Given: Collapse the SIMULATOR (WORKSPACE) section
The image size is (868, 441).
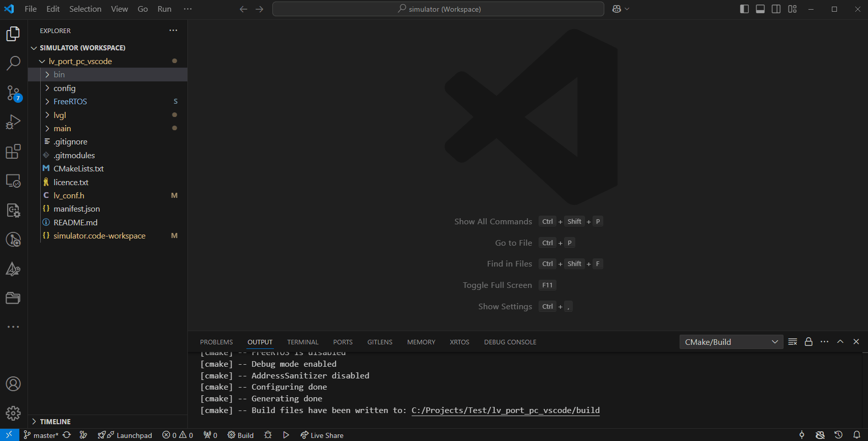Looking at the screenshot, I should point(34,48).
